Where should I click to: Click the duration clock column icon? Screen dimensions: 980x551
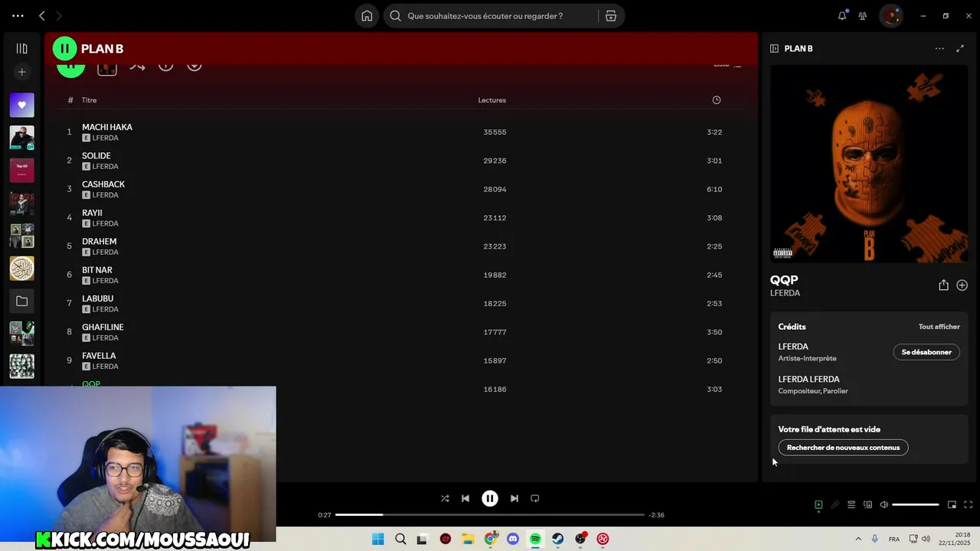717,100
